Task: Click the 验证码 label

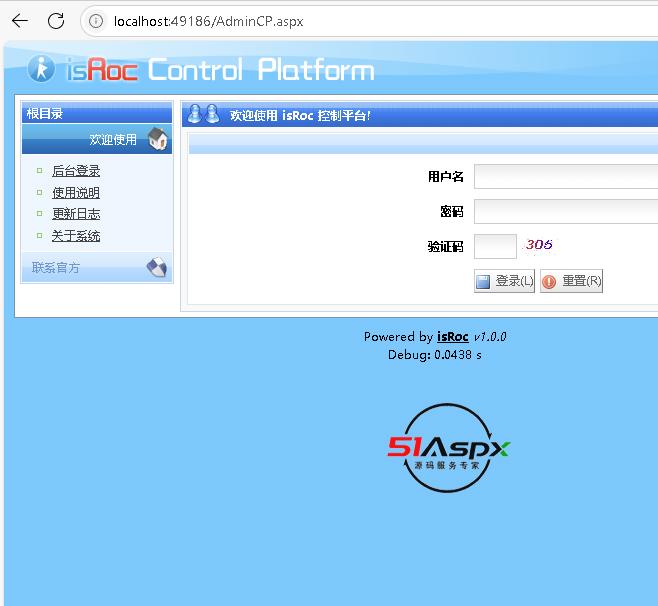Action: pyautogui.click(x=446, y=246)
